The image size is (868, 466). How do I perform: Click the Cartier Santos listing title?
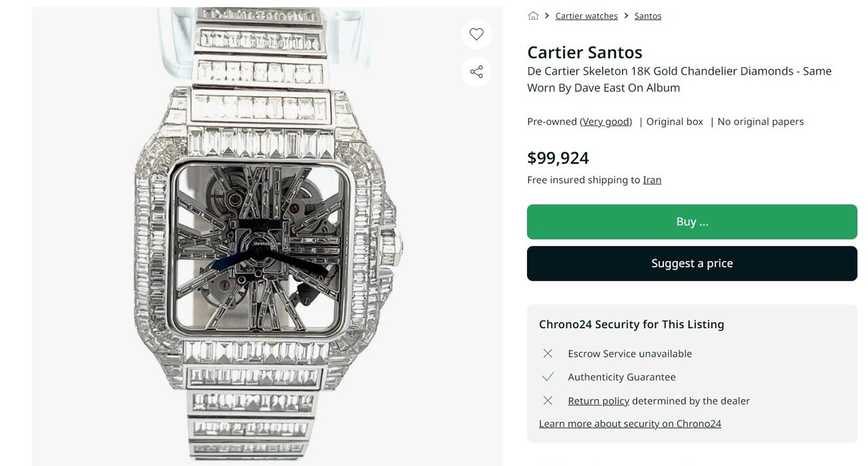(x=585, y=52)
